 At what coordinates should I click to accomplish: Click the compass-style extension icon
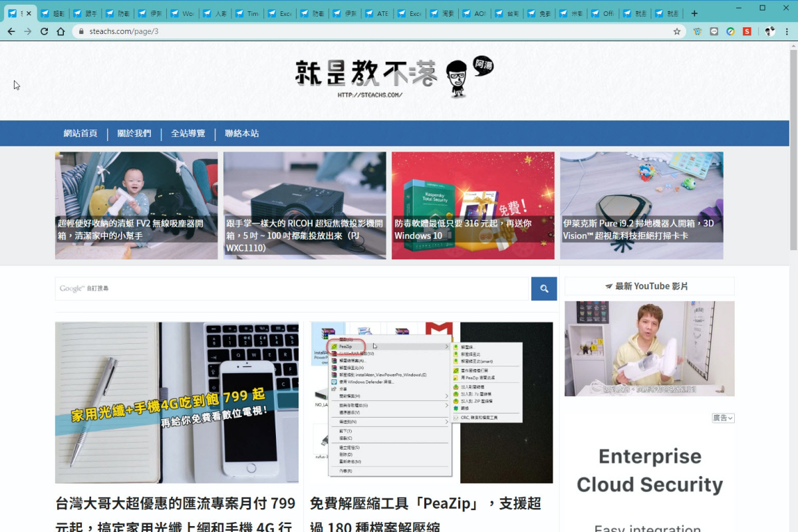point(730,31)
